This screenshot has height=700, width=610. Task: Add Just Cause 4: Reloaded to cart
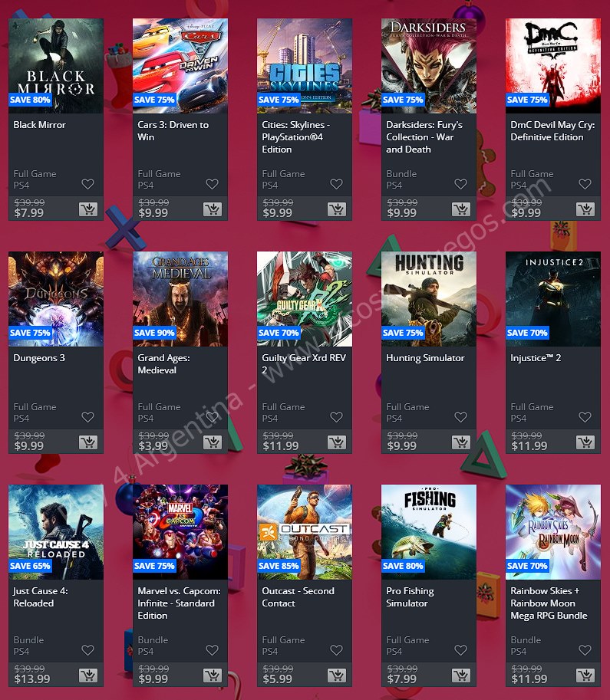pyautogui.click(x=88, y=675)
